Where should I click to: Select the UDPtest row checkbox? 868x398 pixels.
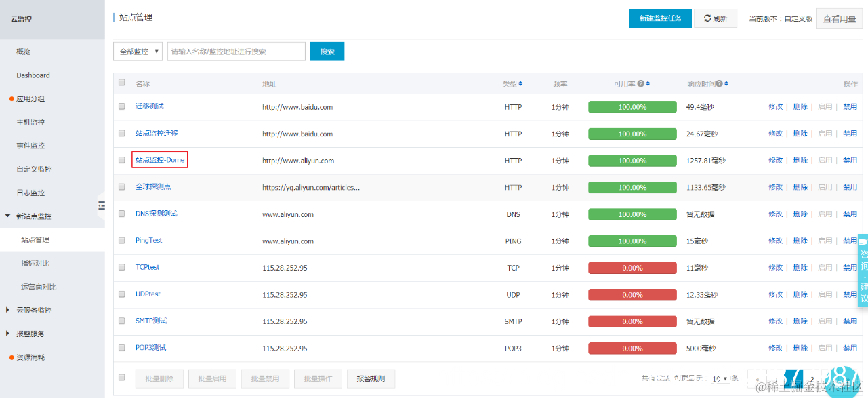tap(122, 294)
